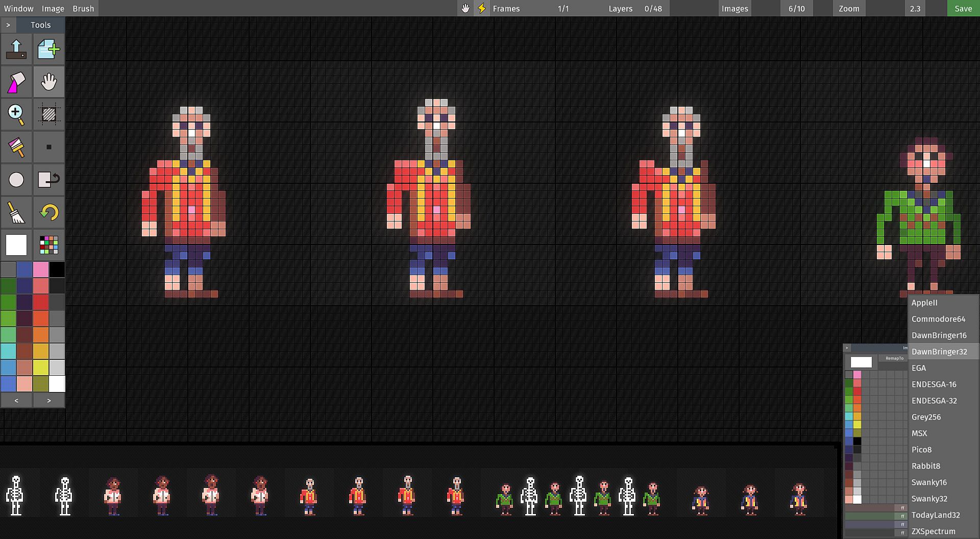Click the RemapTo button in palette panel
Screen dimensions: 980x539
coord(894,358)
